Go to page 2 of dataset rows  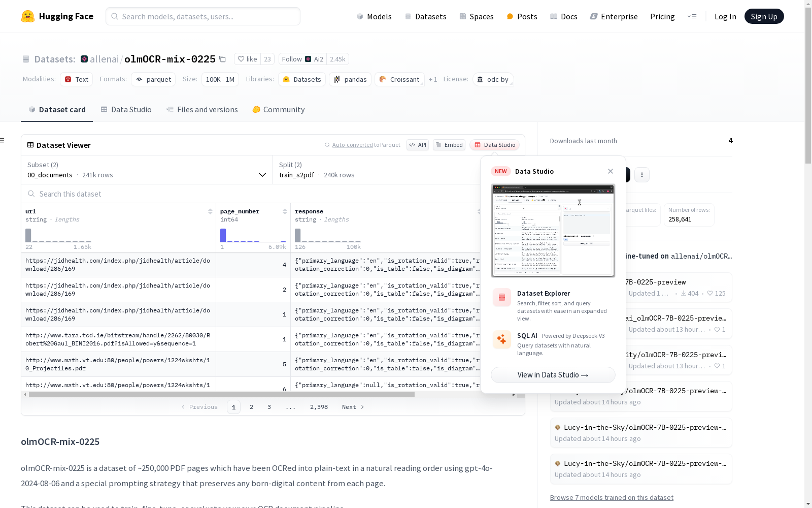pyautogui.click(x=251, y=407)
